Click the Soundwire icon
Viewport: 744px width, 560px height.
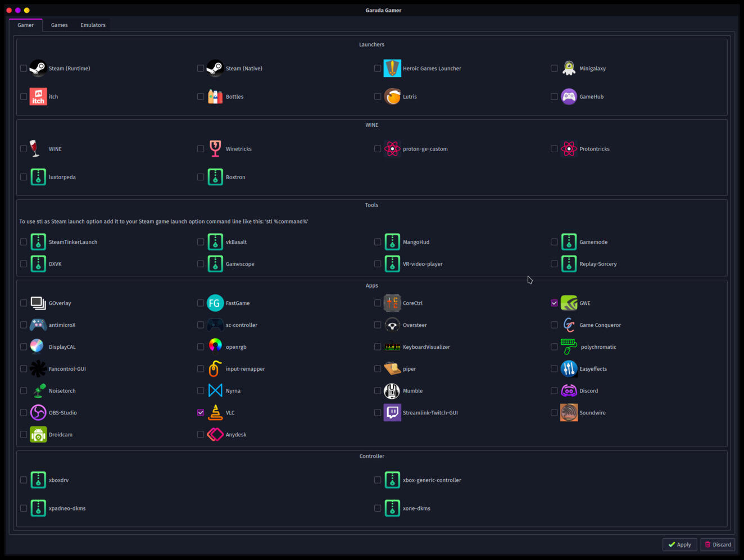[569, 413]
